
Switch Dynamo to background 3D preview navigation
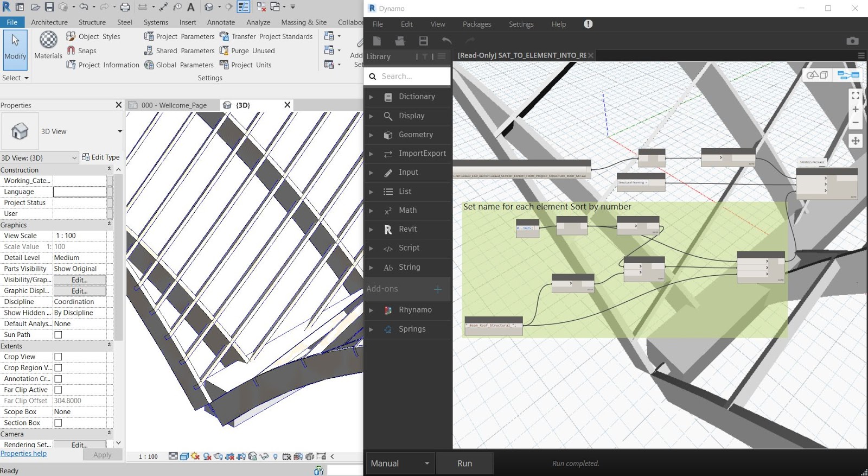(817, 75)
